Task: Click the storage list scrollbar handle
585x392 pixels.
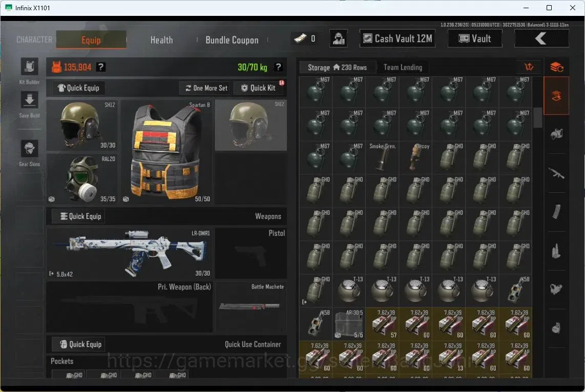Action: 538,118
